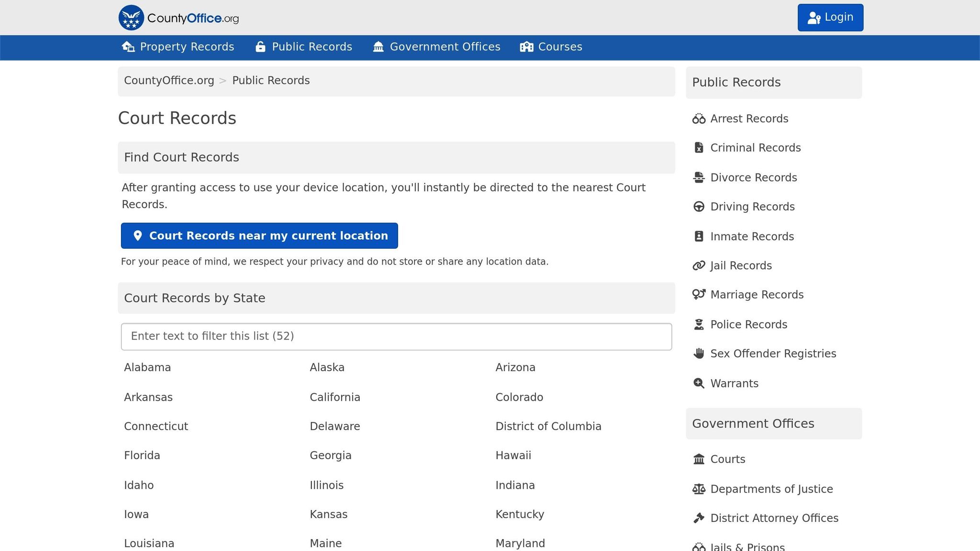Viewport: 980px width, 551px height.
Task: Click Court Records near my current location
Action: (259, 235)
